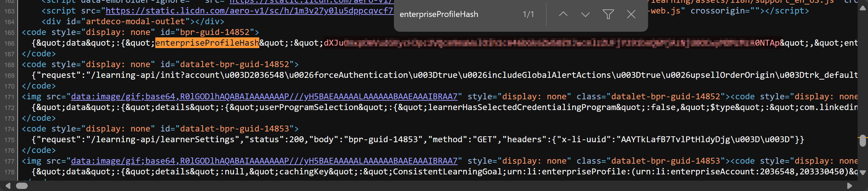868x191 pixels.
Task: Click line number 166 in gutter
Action: click(9, 43)
